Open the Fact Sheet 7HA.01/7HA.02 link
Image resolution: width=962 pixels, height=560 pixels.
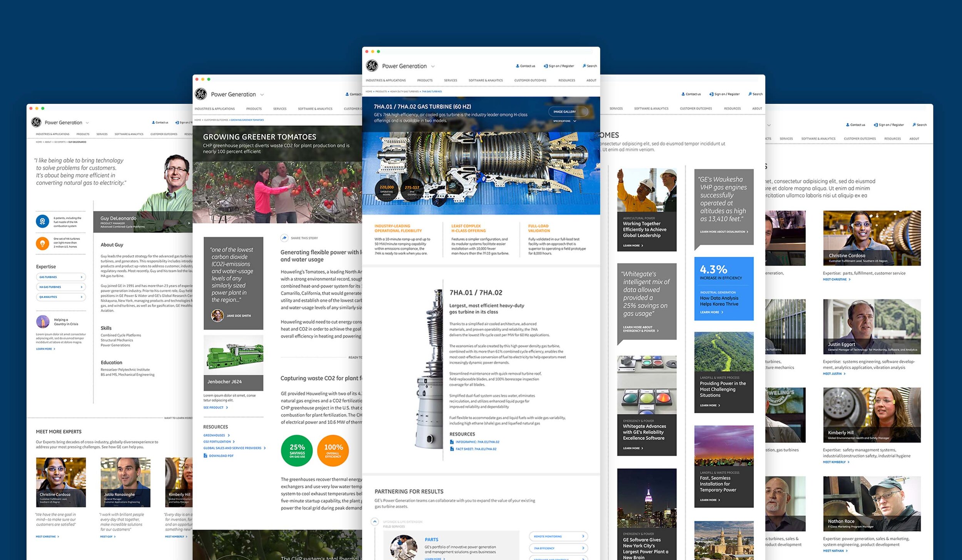tap(473, 449)
